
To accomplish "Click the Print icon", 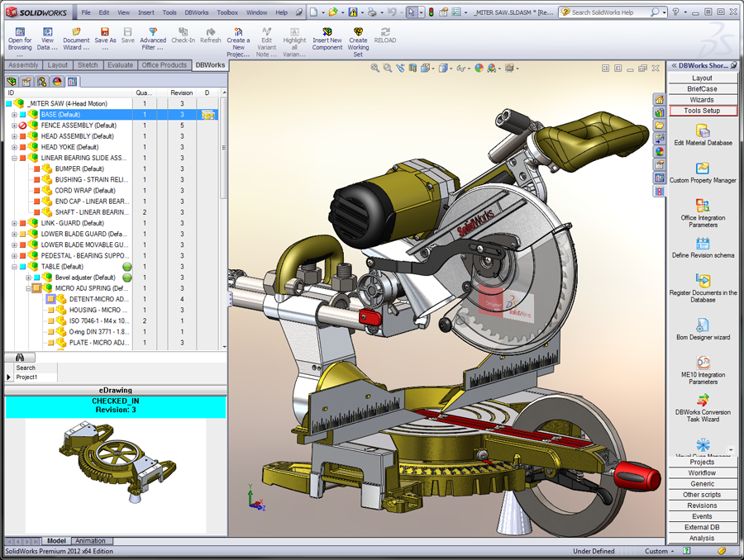I will coord(373,12).
